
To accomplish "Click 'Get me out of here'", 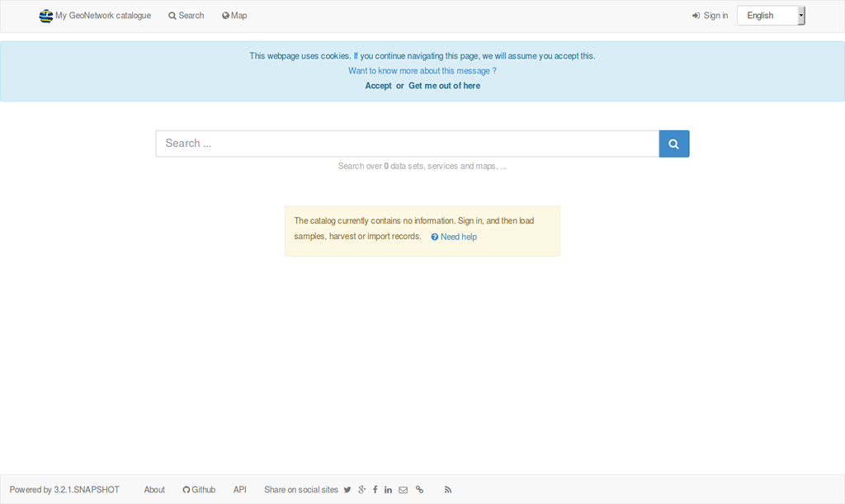I will pyautogui.click(x=444, y=86).
